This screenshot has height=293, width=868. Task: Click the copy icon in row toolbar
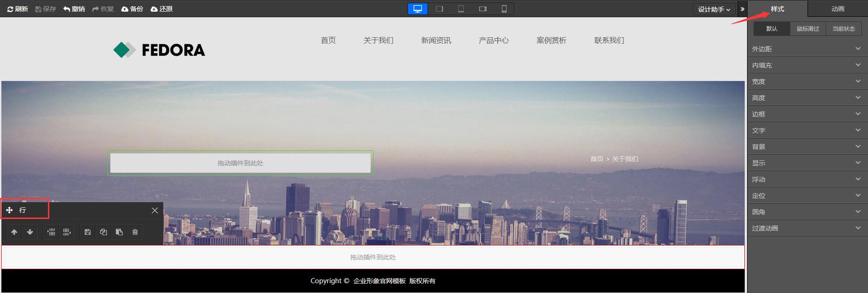coord(103,232)
